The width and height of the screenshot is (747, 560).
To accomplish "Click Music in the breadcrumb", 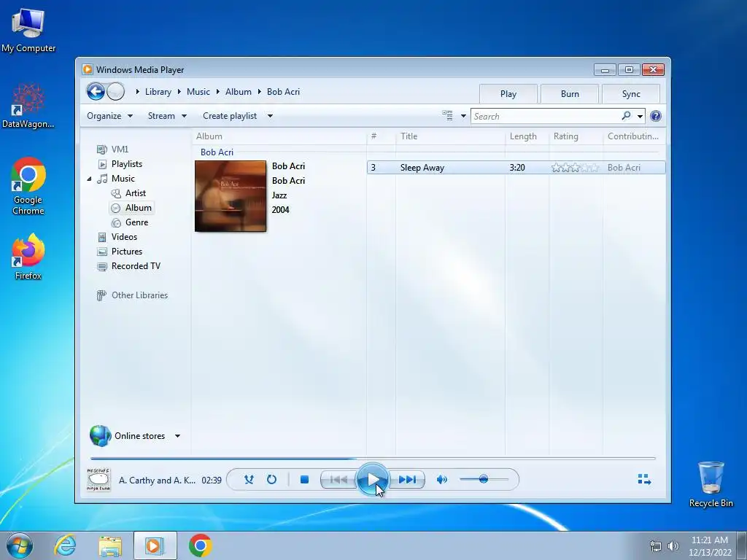I will 198,92.
